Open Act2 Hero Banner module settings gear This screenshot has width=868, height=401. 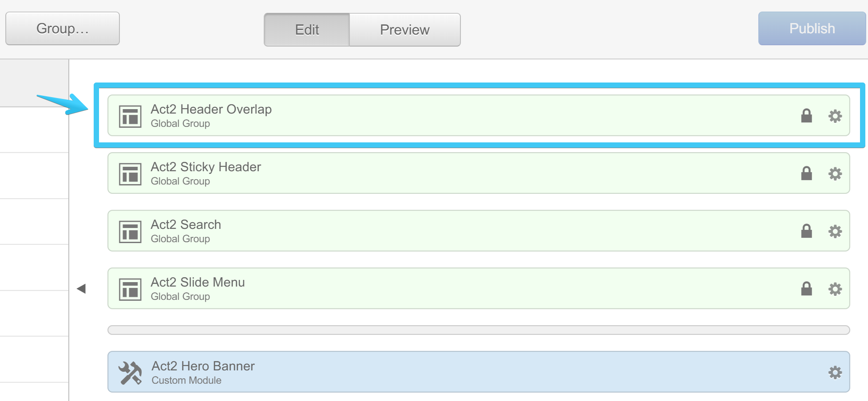tap(835, 373)
